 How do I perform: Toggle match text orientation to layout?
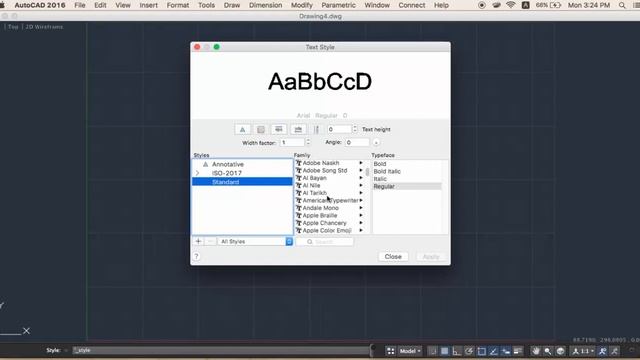point(260,129)
